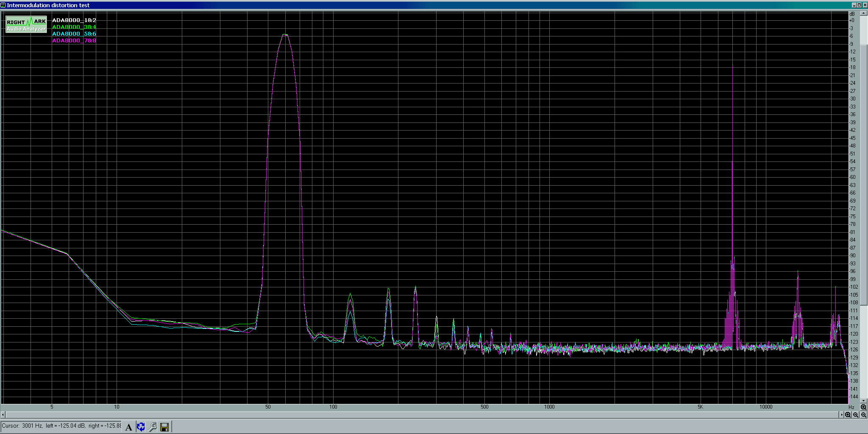
Task: Click the 100 Hz frequency axis label
Action: [x=333, y=407]
